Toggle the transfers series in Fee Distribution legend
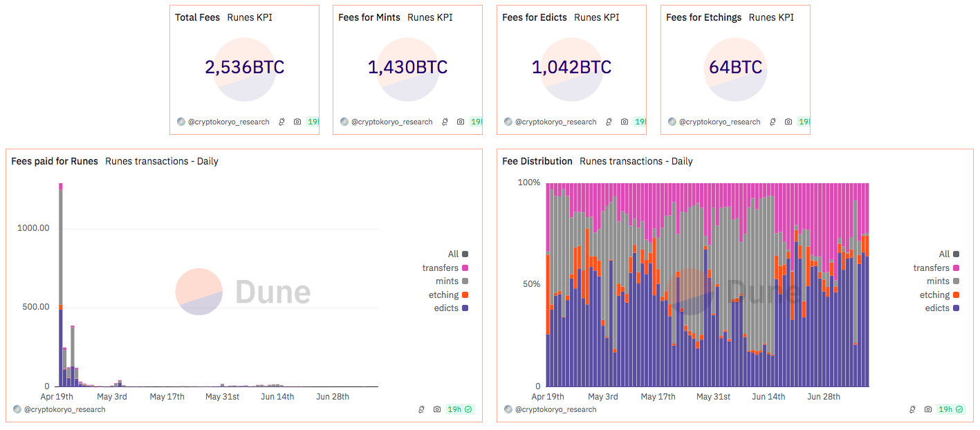The width and height of the screenshot is (980, 430). click(936, 268)
